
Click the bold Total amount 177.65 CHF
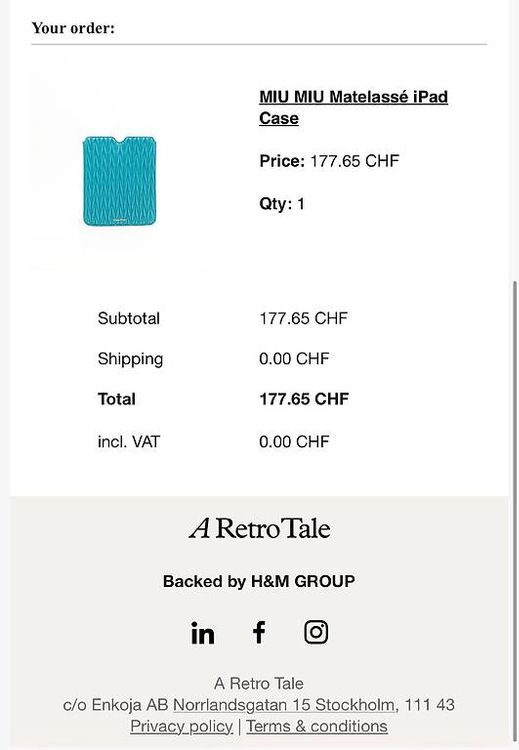pos(304,399)
